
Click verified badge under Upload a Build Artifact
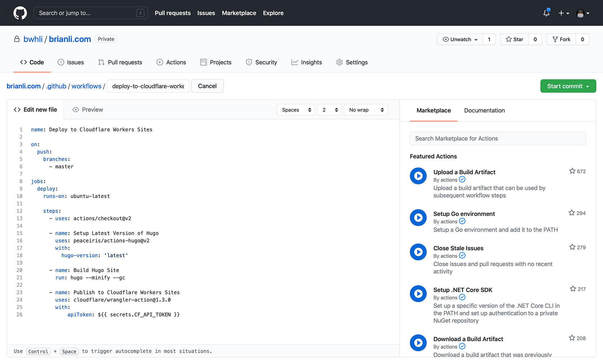[462, 180]
